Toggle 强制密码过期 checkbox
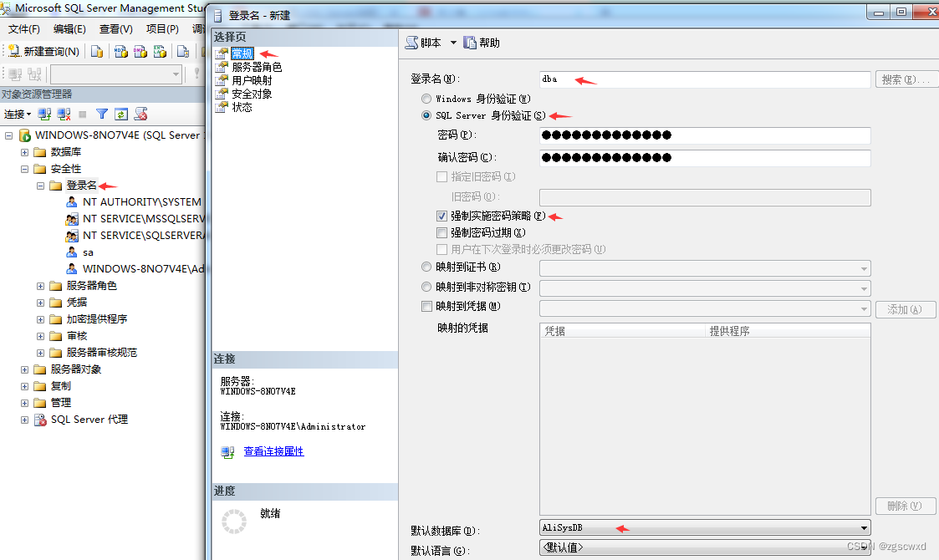 pyautogui.click(x=442, y=233)
